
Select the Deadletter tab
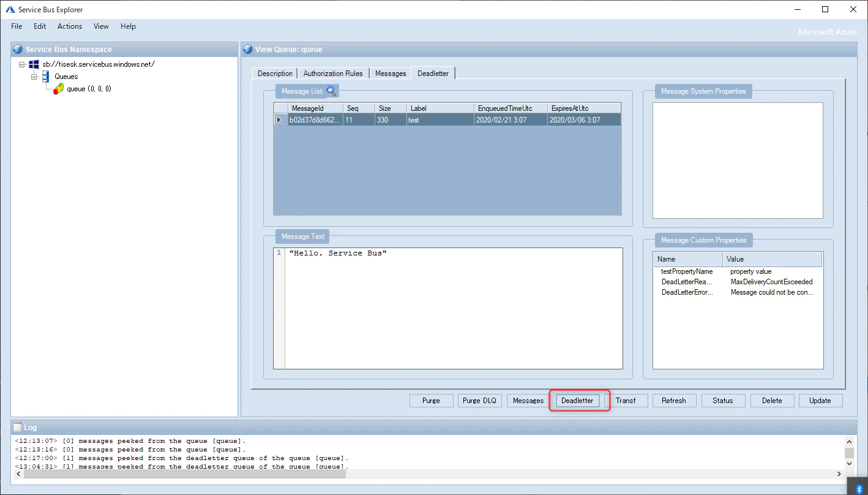tap(433, 73)
